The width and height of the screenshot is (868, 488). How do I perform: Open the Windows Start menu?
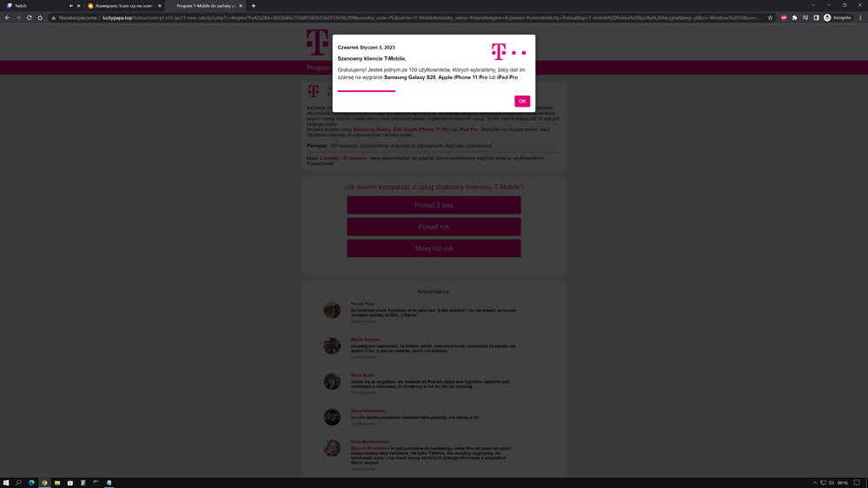(x=6, y=483)
